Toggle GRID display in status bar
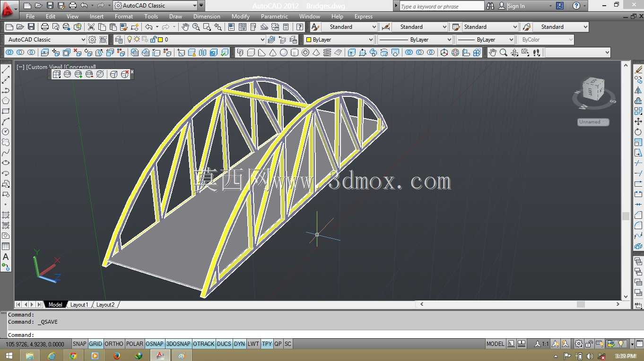The height and width of the screenshot is (361, 644). [96, 344]
